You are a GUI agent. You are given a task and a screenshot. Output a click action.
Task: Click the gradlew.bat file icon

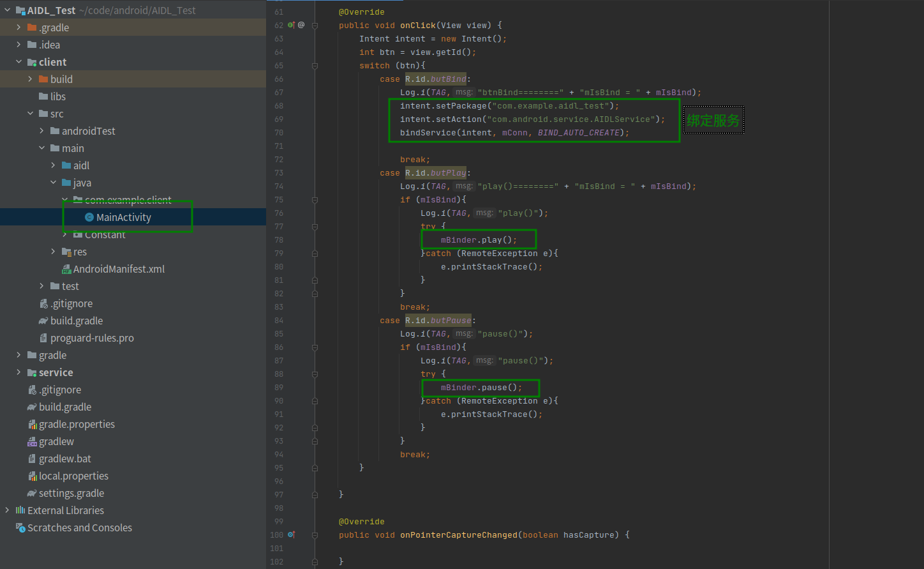tap(32, 459)
